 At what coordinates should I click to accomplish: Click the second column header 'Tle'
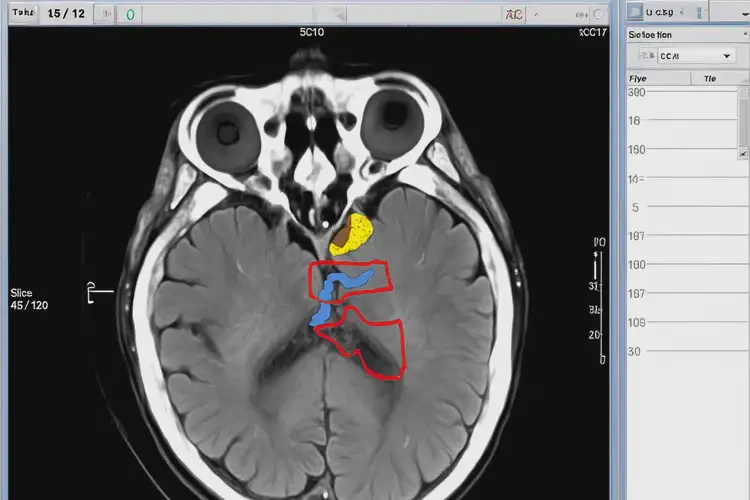coord(710,78)
